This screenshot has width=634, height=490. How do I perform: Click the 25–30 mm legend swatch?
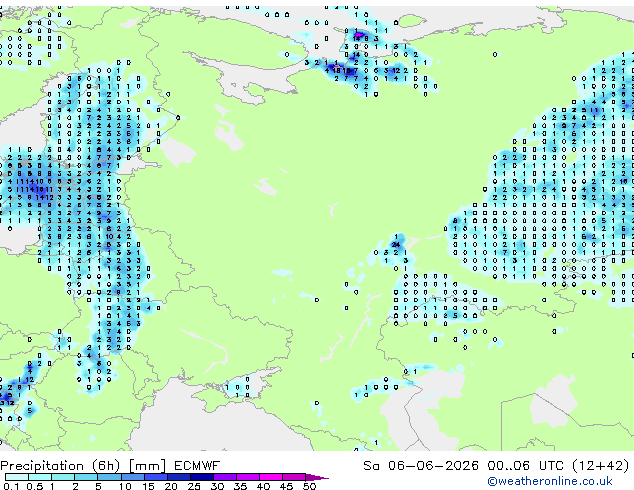pos(201,477)
